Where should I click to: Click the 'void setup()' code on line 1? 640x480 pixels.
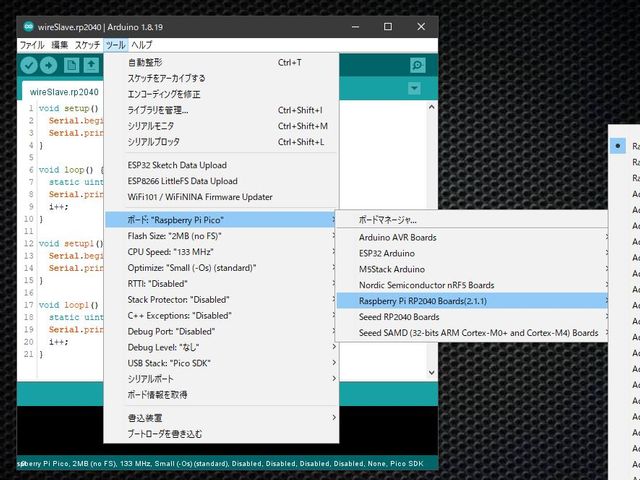click(69, 109)
